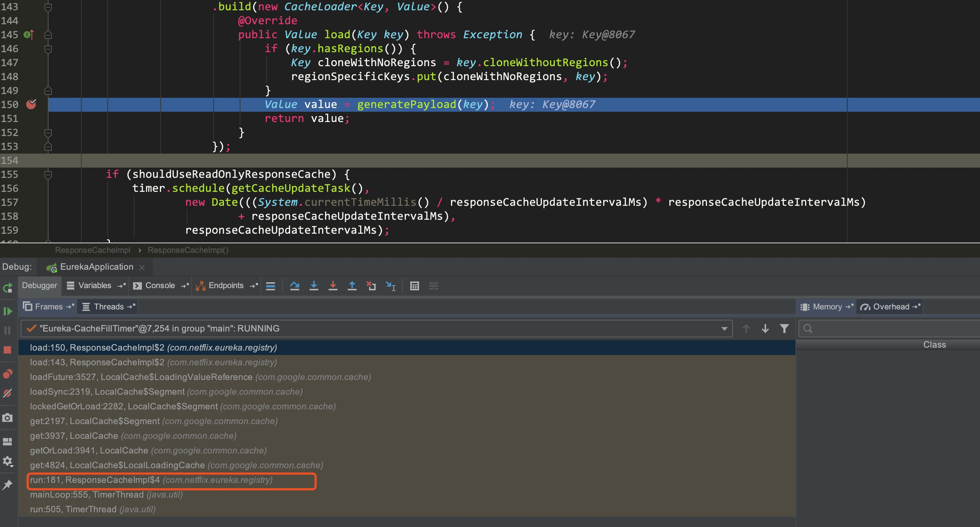Image resolution: width=980 pixels, height=527 pixels.
Task: Stop the debug session with red square
Action: 8,350
